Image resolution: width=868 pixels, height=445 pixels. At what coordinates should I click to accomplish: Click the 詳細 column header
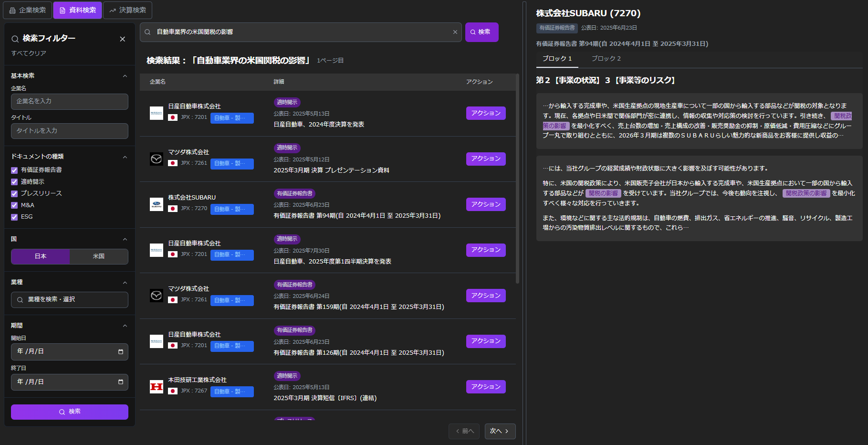click(279, 82)
